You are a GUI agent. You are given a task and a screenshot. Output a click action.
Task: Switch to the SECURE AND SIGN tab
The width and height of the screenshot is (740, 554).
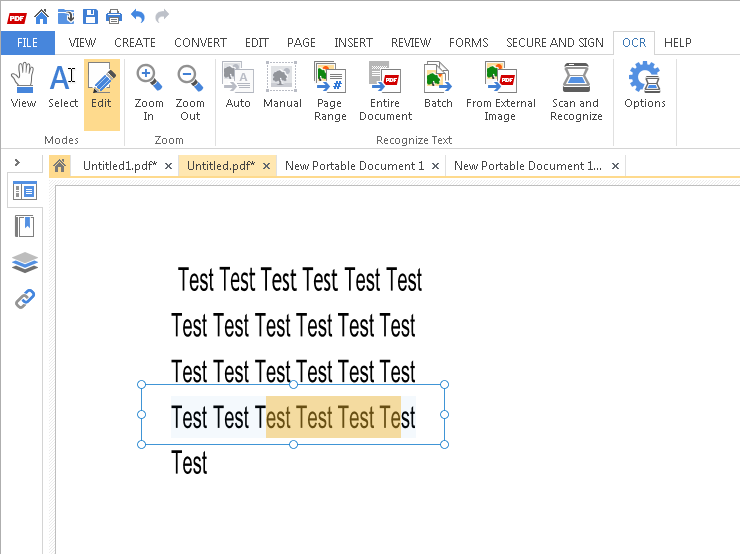[555, 43]
